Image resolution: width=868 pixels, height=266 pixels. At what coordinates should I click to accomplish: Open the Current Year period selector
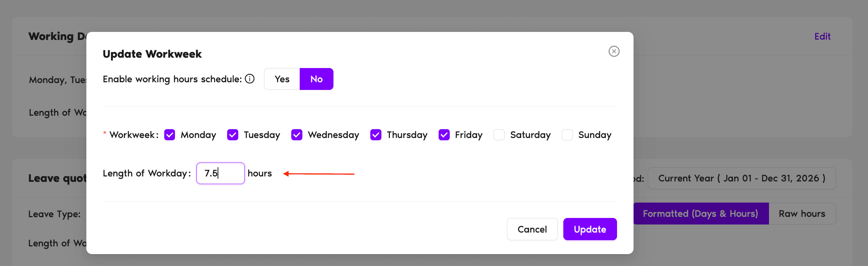click(741, 178)
